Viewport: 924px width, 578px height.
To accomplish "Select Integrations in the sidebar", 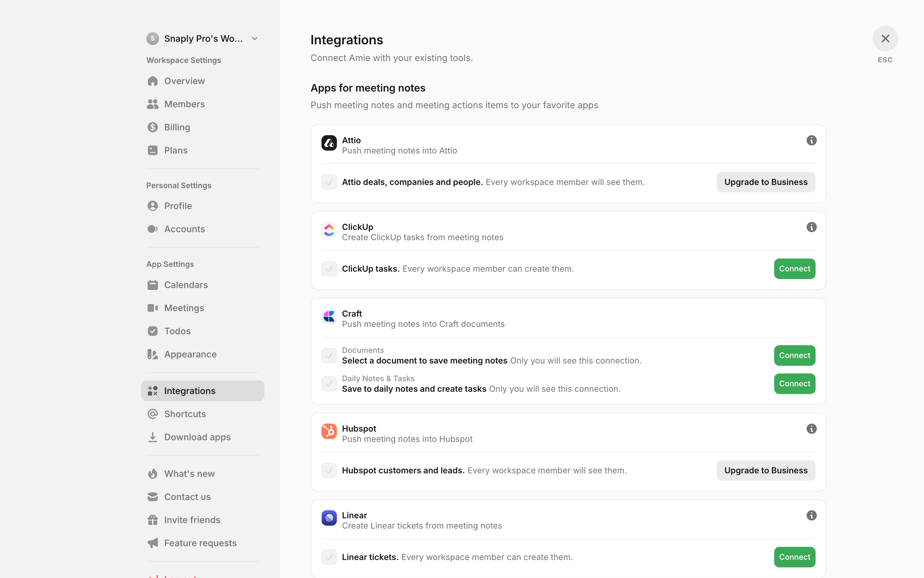I will point(202,391).
